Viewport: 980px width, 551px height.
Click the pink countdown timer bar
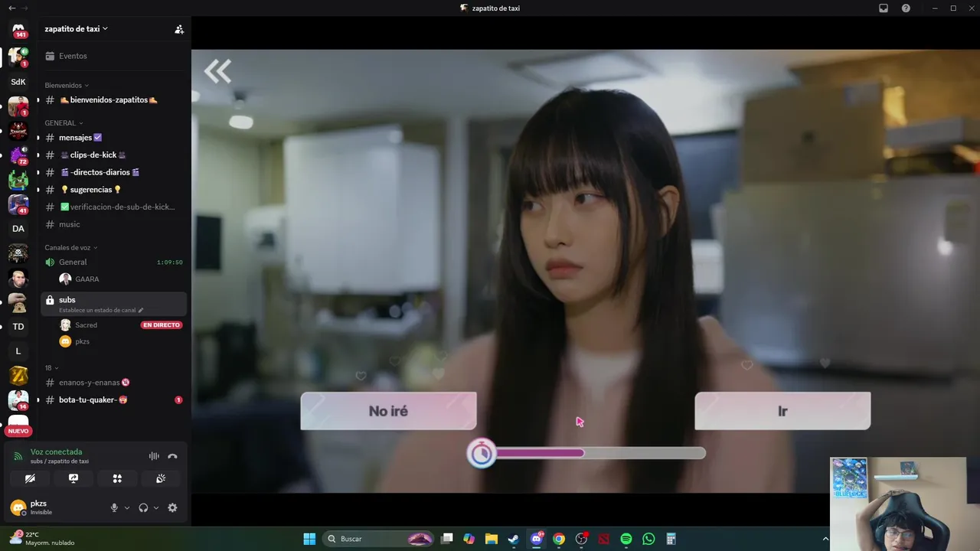click(x=599, y=453)
